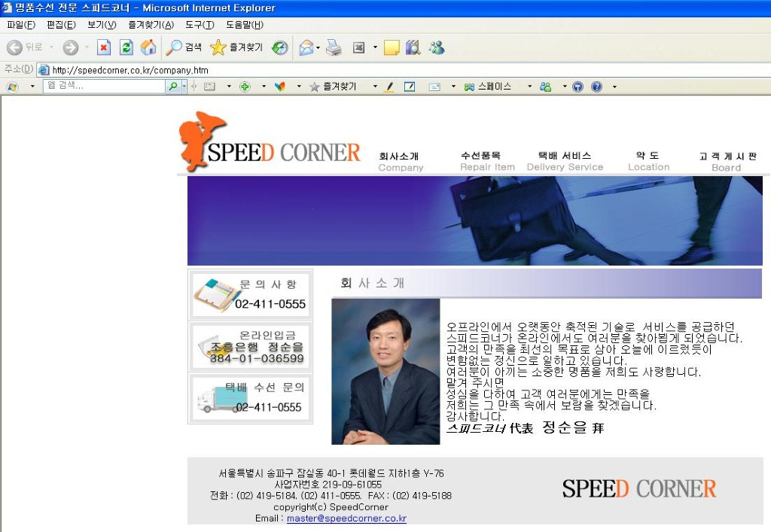The image size is (771, 532).
Task: Refresh the page with green arrows icon
Action: click(x=126, y=47)
